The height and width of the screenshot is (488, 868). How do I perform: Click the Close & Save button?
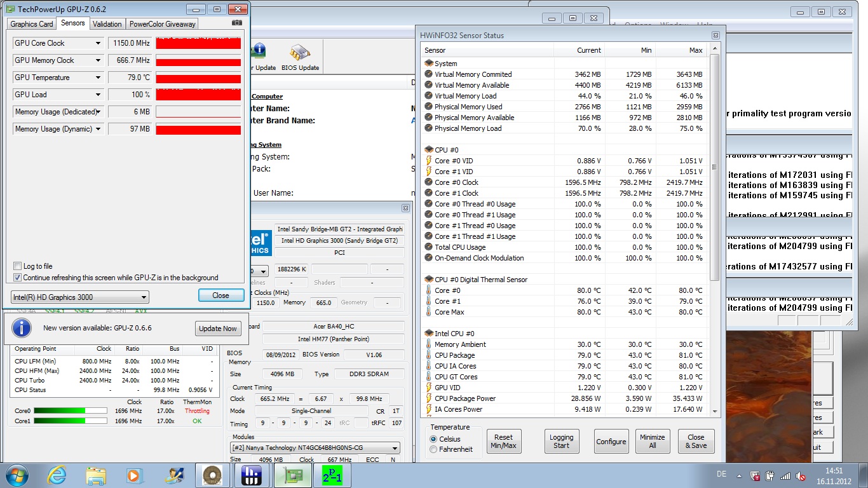tap(696, 441)
